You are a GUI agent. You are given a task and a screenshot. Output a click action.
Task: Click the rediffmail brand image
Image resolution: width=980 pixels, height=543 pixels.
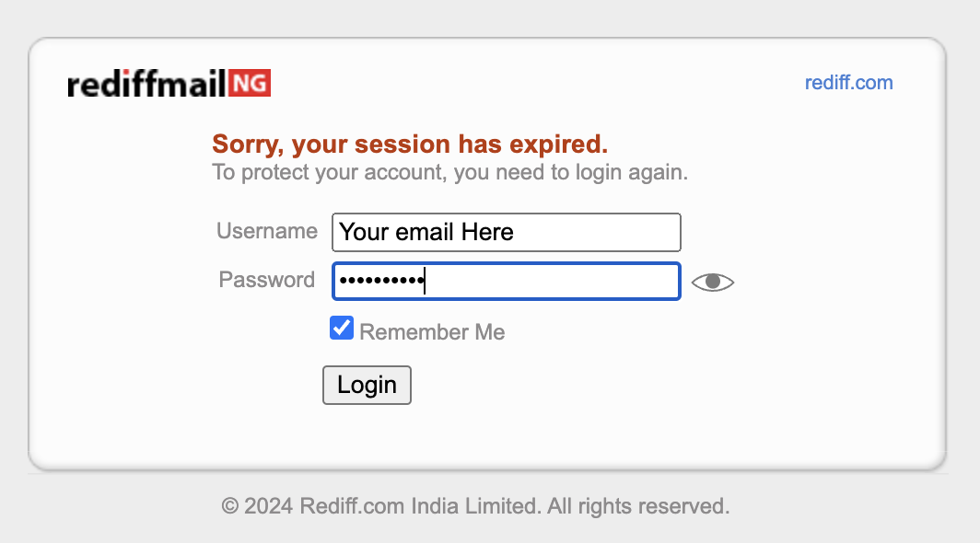point(168,82)
